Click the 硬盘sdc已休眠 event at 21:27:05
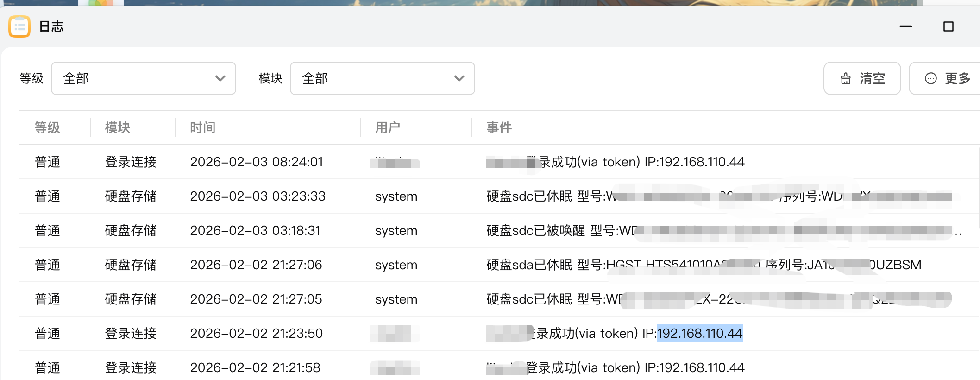The image size is (980, 380). [719, 299]
